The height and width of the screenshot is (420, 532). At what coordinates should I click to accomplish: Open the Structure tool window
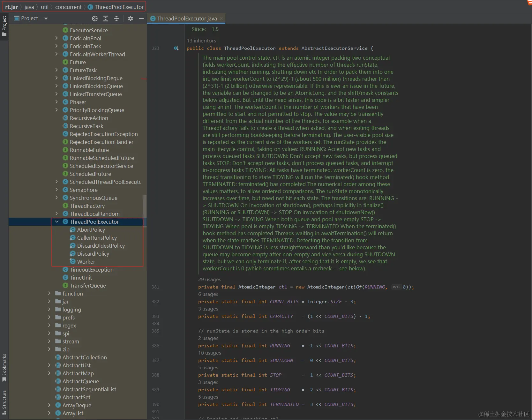click(4, 402)
